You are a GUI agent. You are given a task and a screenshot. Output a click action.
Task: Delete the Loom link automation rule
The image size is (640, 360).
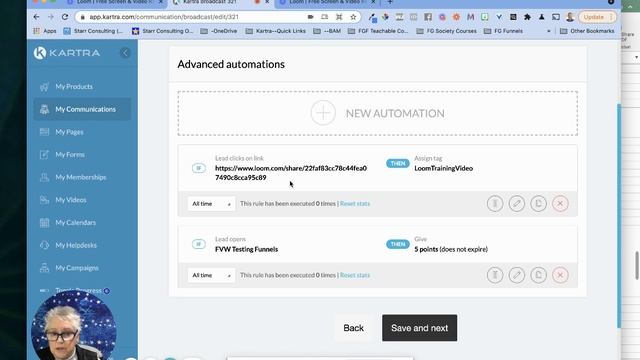click(560, 203)
